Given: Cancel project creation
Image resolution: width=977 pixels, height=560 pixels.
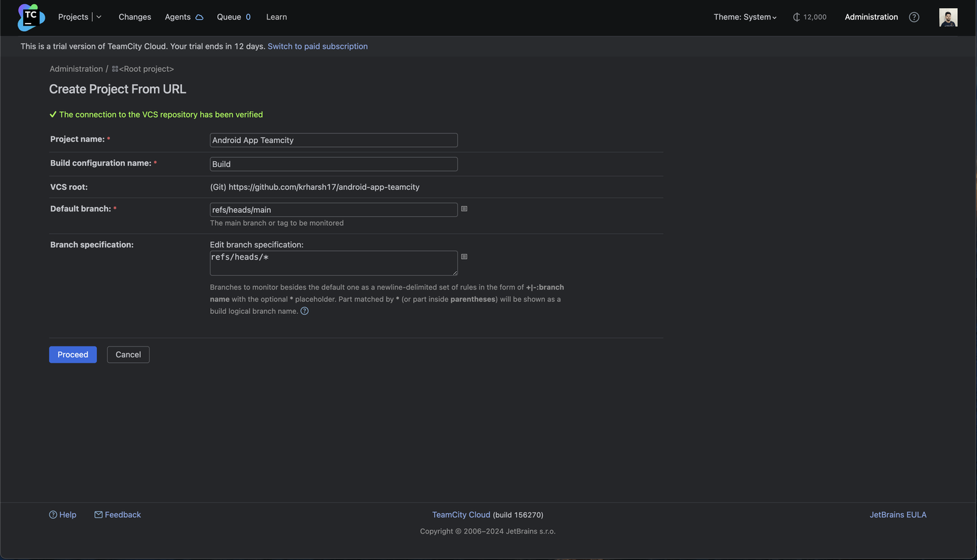Looking at the screenshot, I should tap(128, 355).
